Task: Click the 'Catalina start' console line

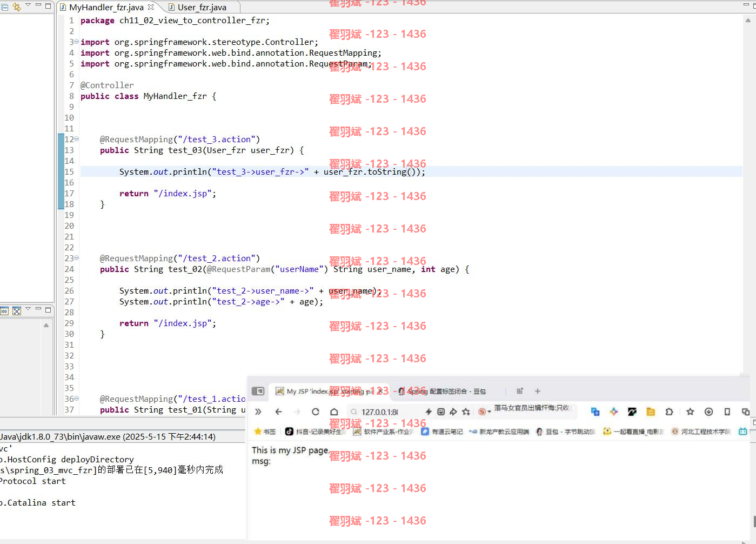Action: tap(38, 503)
